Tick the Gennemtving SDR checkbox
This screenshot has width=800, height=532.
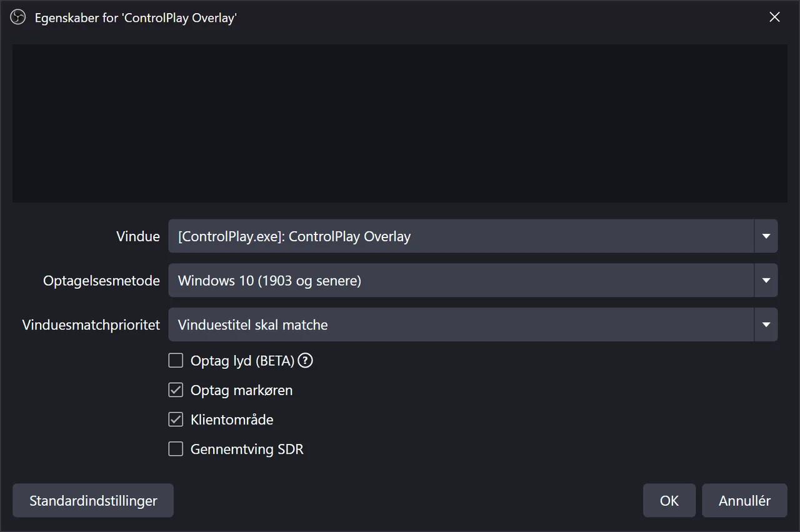[x=176, y=449]
